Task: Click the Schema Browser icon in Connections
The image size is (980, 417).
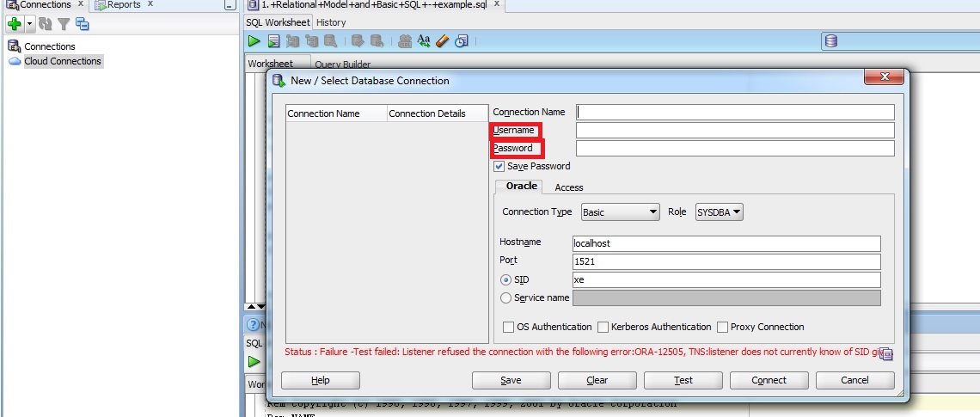Action: coord(83,24)
